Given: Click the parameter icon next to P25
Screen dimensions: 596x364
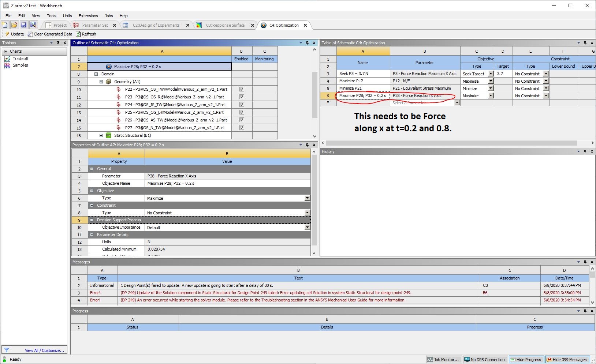Looking at the screenshot, I should 119,112.
